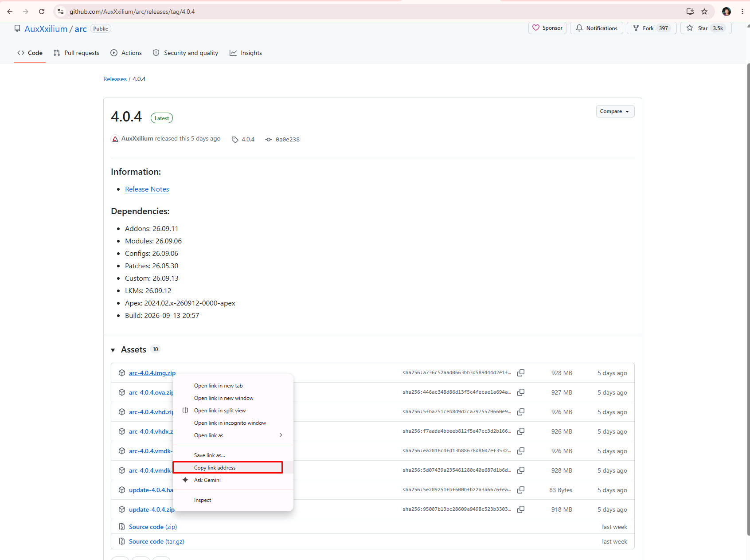Click the repository icon before AuxXilium
The image size is (750, 560).
[17, 28]
